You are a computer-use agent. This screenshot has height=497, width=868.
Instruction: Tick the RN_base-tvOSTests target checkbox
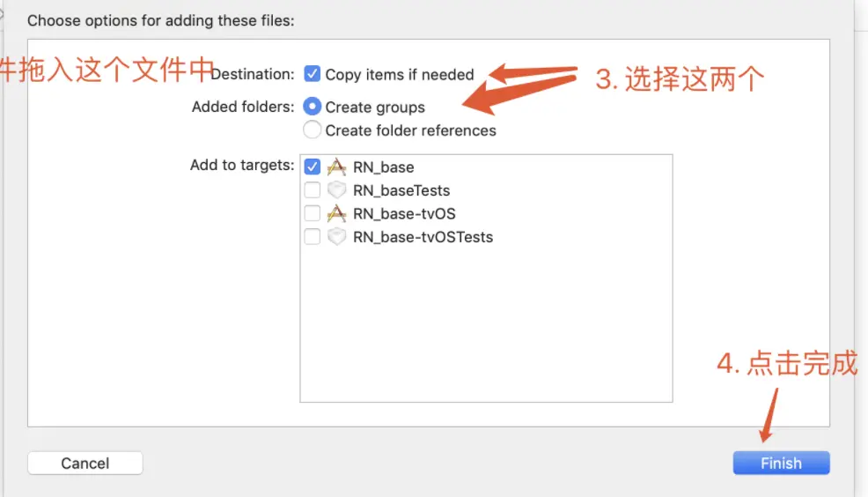312,237
